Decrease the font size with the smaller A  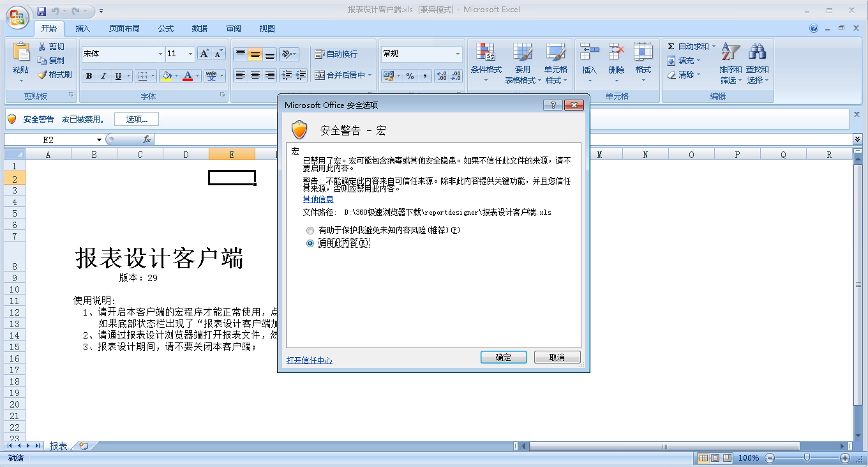pyautogui.click(x=218, y=54)
